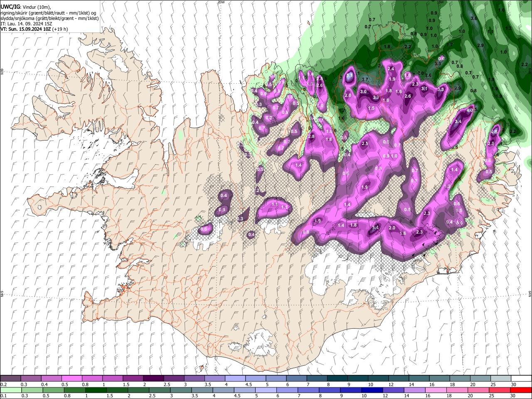Pick red swatch between 25 and 30, lower scale

tap(500, 390)
